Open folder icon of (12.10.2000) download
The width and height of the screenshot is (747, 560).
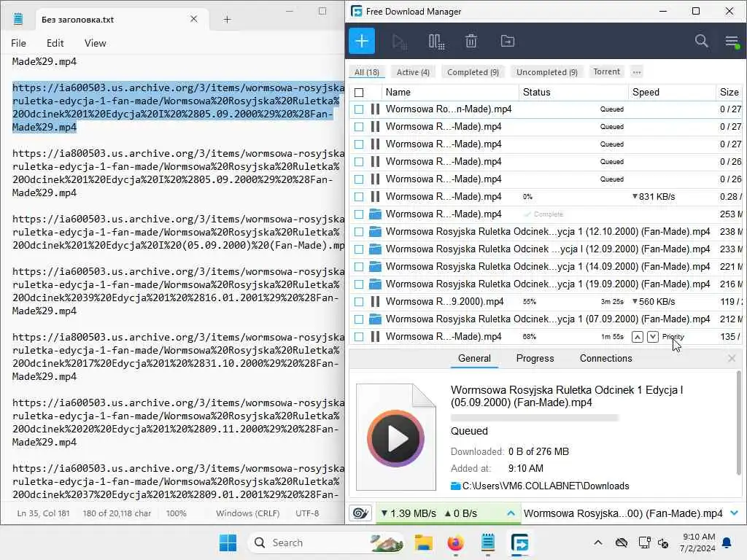[x=376, y=232]
